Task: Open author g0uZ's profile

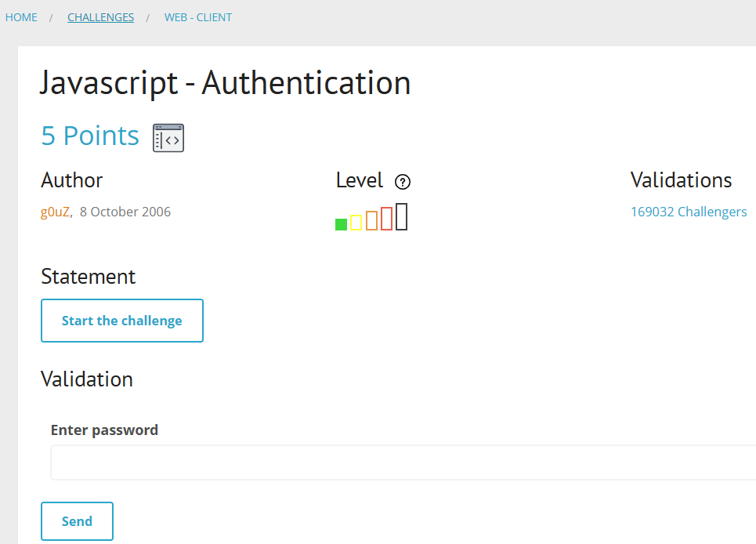Action: [x=54, y=211]
